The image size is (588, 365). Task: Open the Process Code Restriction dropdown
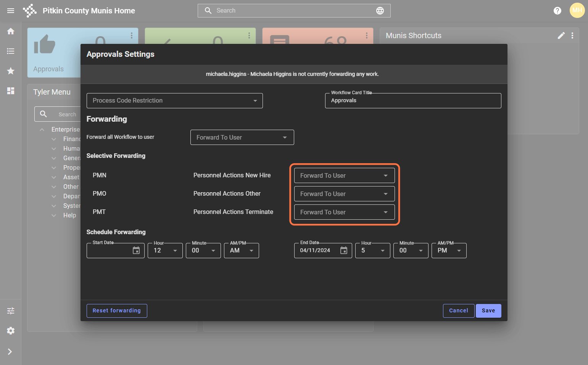175,101
